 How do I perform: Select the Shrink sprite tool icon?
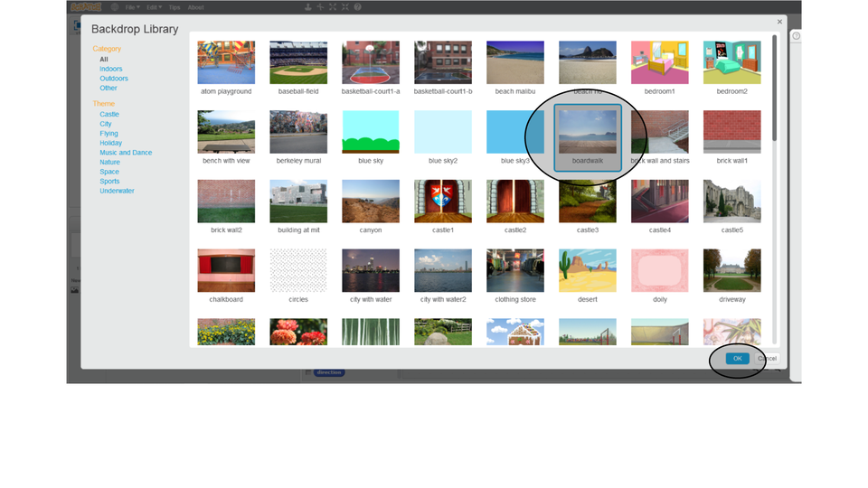(x=344, y=7)
